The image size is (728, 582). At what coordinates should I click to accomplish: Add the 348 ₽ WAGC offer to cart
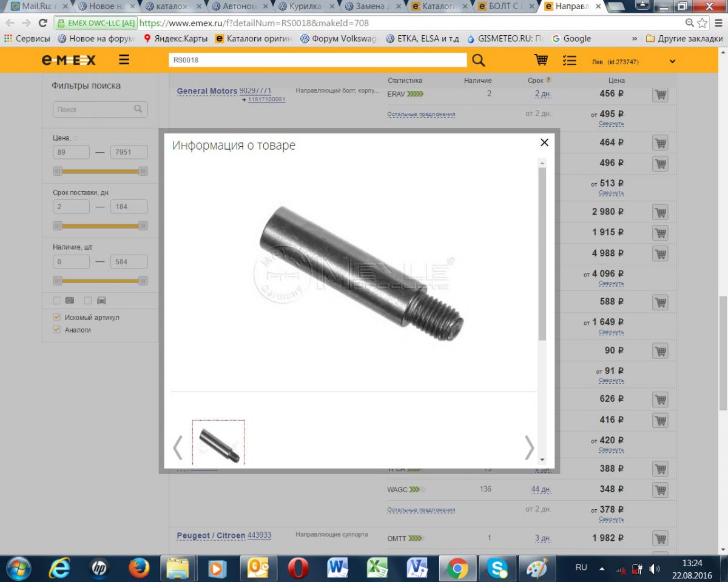(x=660, y=489)
